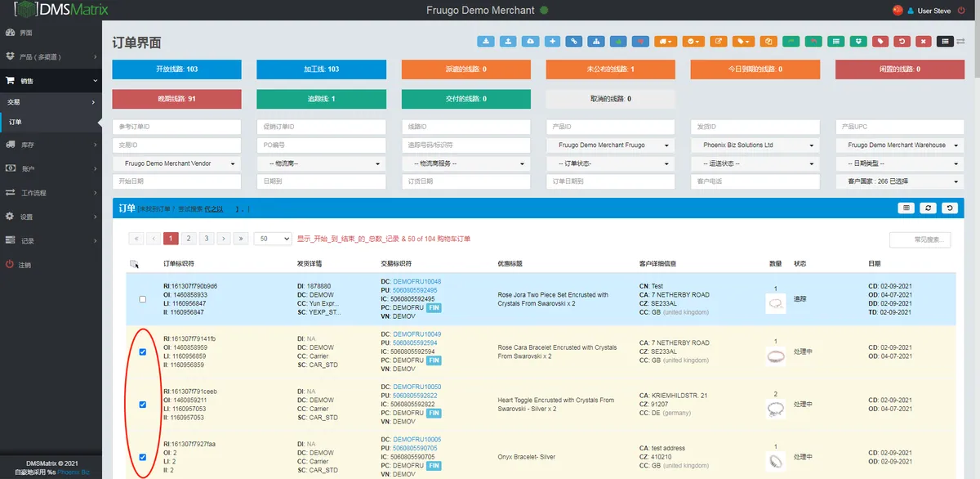980x479 pixels.
Task: Click the red tag toolbar icon
Action: coord(880,41)
